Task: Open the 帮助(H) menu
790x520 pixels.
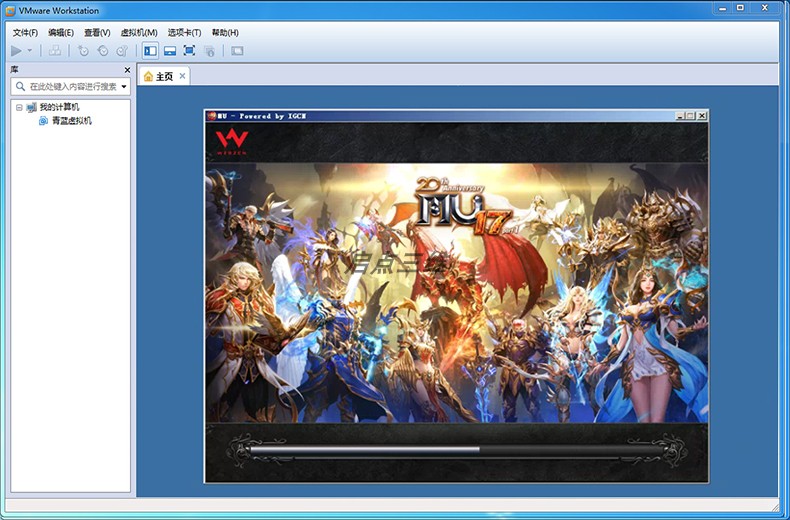Action: click(x=225, y=33)
